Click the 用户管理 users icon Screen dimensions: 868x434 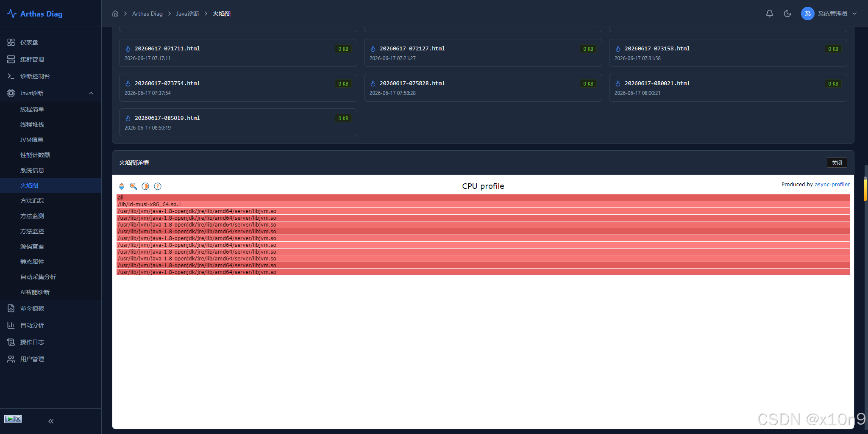pos(11,359)
